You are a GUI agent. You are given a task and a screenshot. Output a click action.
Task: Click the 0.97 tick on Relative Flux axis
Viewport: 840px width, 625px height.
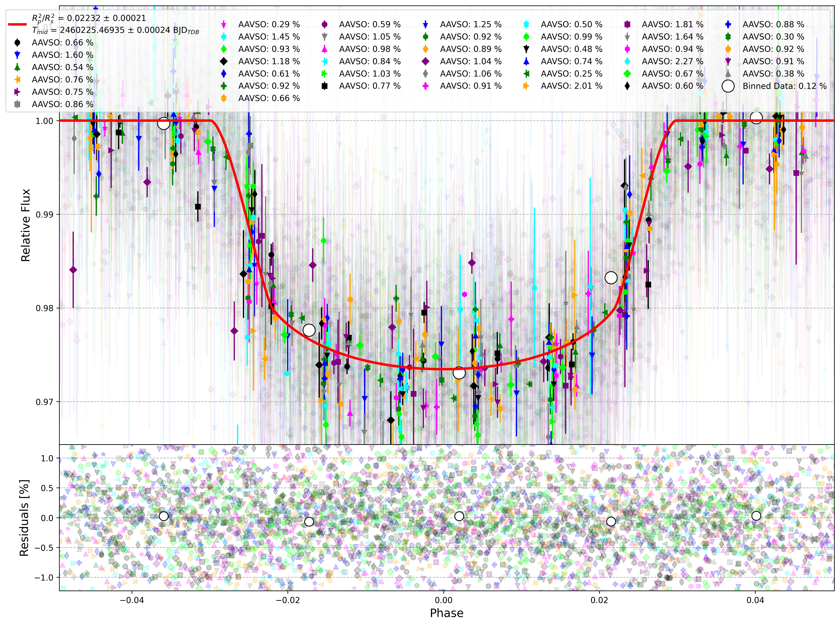click(x=44, y=402)
